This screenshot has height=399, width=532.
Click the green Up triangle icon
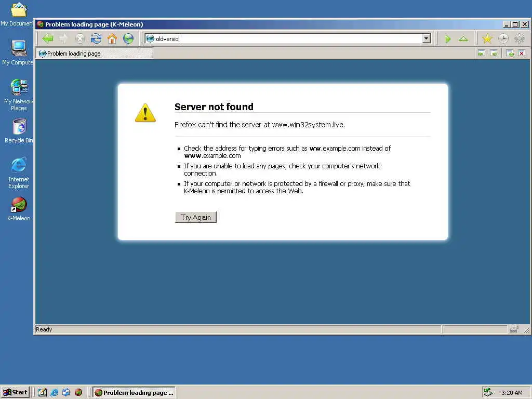(463, 38)
